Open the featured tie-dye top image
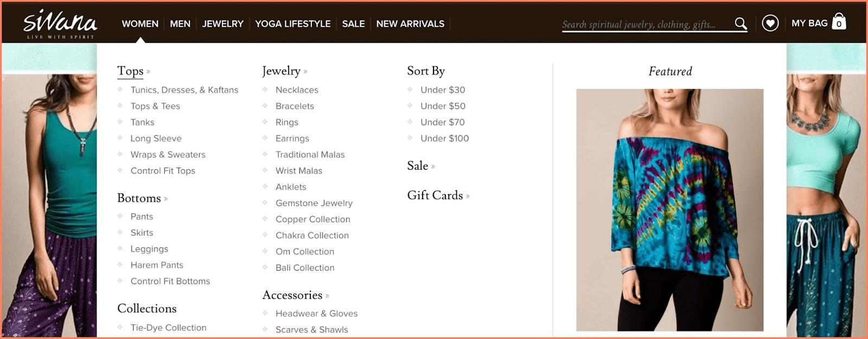This screenshot has height=339, width=868. coord(669,209)
